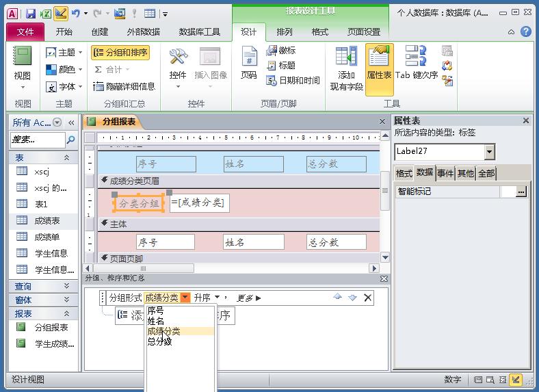This screenshot has width=539, height=392.
Task: Insert Date and Time (日期和时间)
Action: 293,81
